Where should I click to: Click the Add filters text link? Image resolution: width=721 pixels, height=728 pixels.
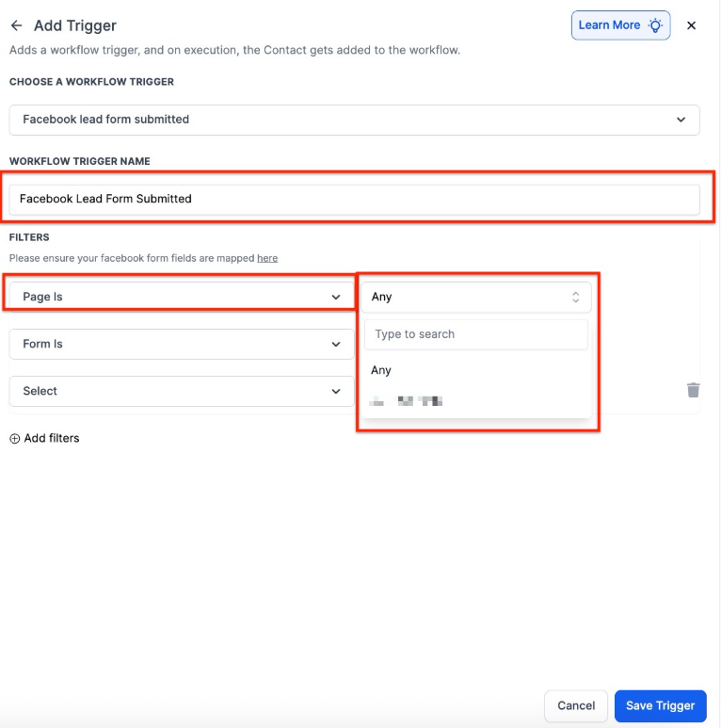point(52,438)
